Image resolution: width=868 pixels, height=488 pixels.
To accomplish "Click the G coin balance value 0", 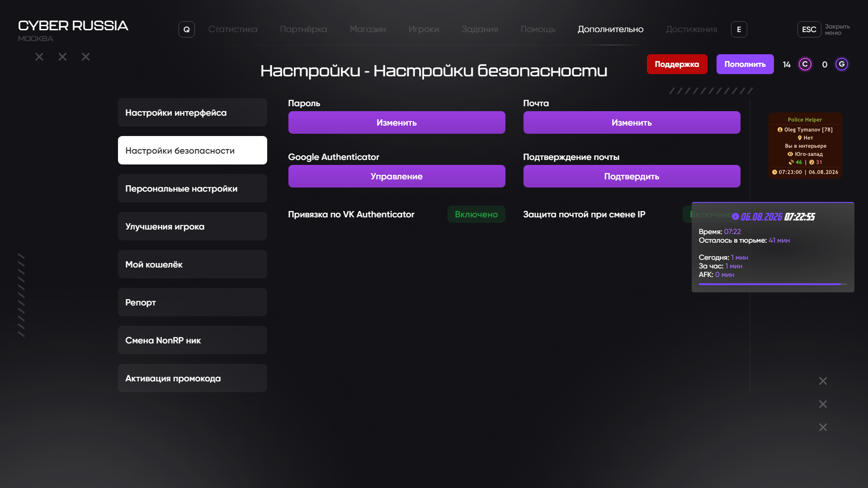I will (x=825, y=65).
